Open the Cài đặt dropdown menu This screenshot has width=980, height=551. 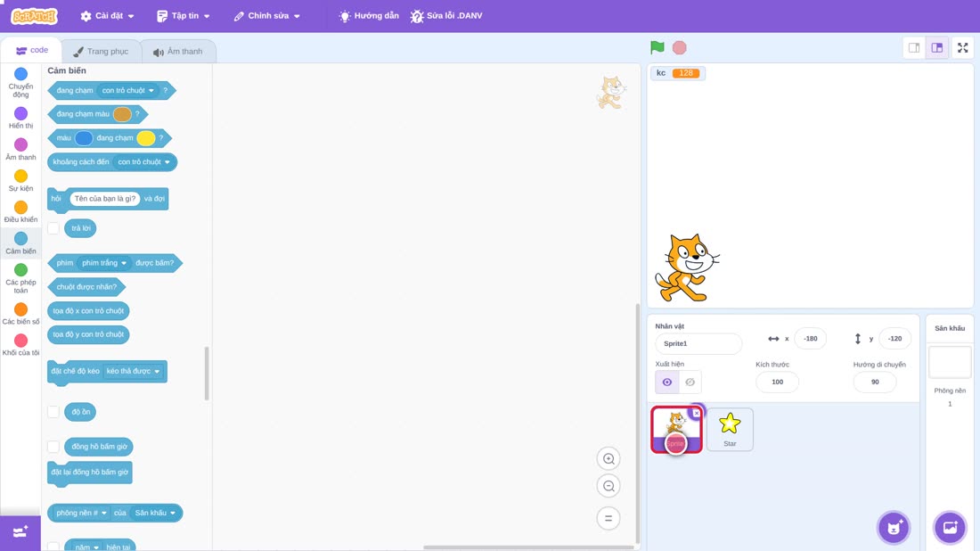pyautogui.click(x=108, y=16)
